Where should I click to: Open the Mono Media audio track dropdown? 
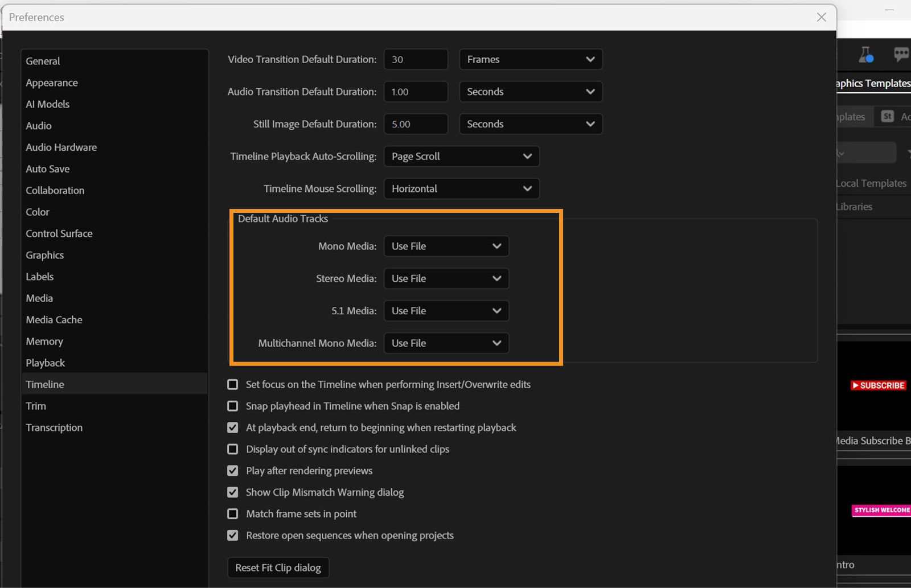446,246
